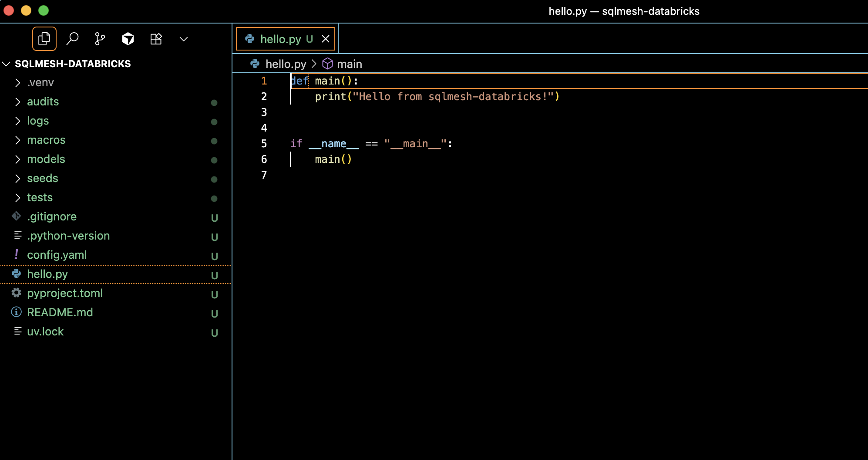The width and height of the screenshot is (868, 460).
Task: Expand the models folder
Action: click(46, 159)
